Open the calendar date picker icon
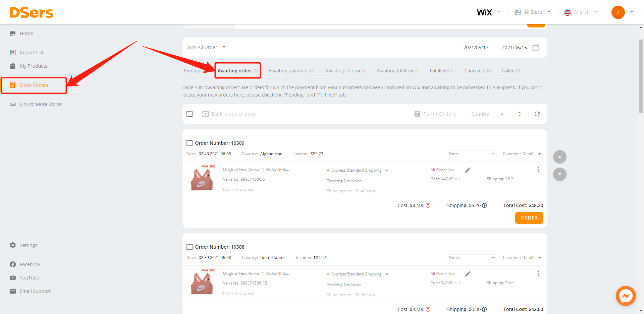This screenshot has width=644, height=314. click(x=536, y=48)
